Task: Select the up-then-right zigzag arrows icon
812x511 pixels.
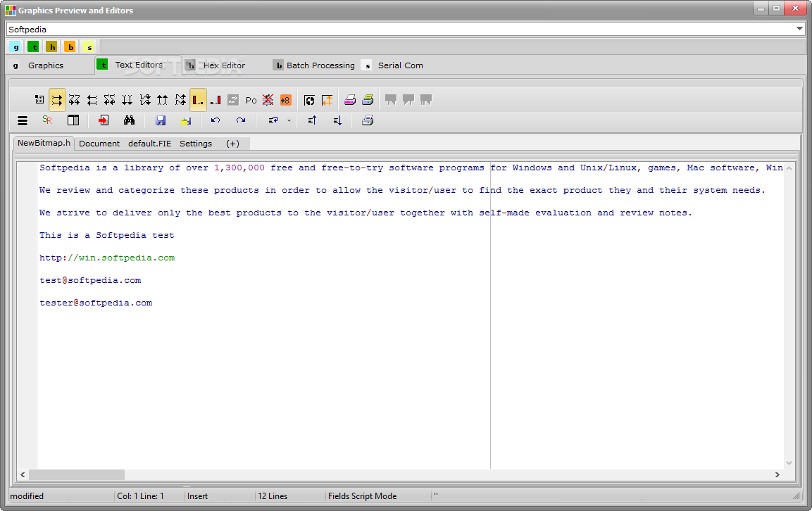Action: pyautogui.click(x=180, y=100)
